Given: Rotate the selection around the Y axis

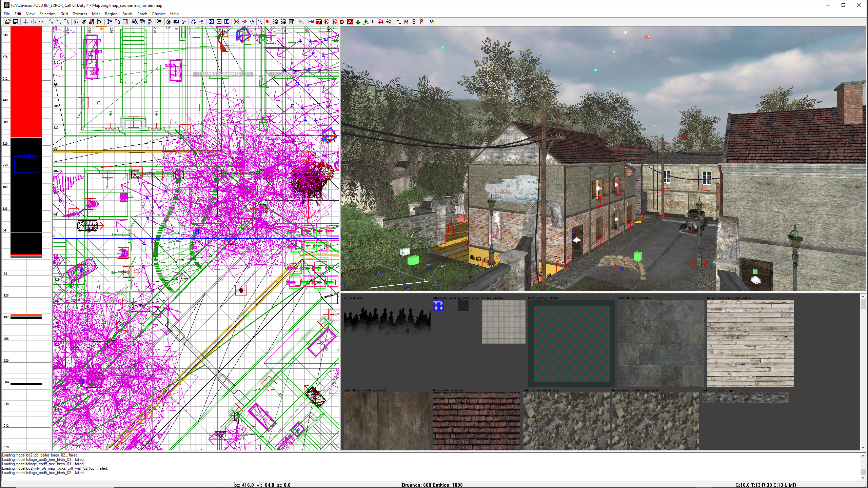Looking at the screenshot, I should click(x=59, y=22).
